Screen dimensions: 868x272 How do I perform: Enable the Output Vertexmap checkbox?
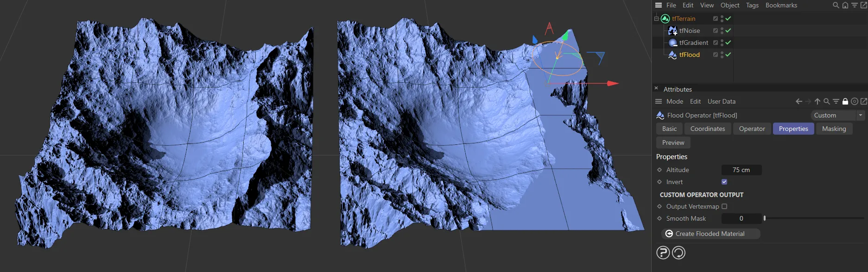tap(724, 206)
